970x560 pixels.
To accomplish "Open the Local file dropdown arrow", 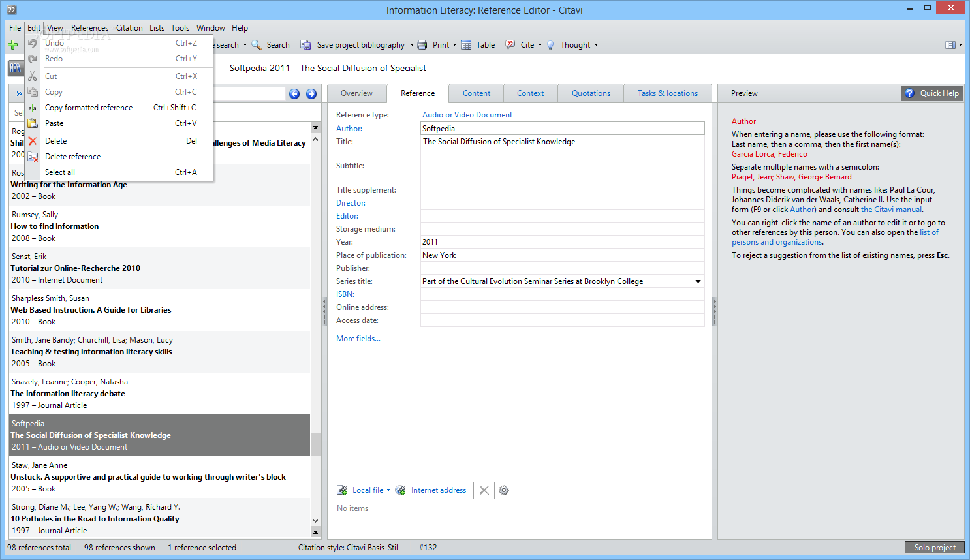I will click(x=388, y=490).
